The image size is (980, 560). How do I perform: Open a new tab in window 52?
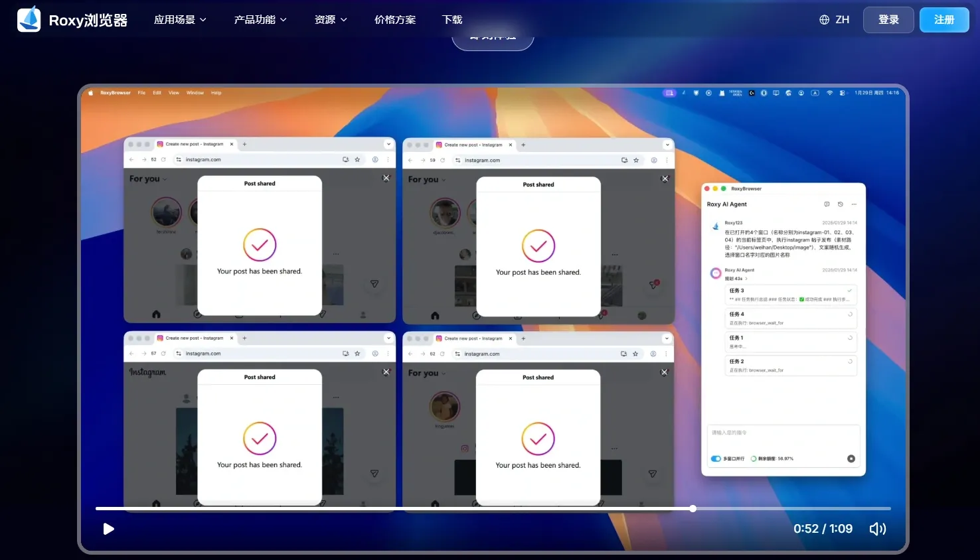click(x=244, y=144)
